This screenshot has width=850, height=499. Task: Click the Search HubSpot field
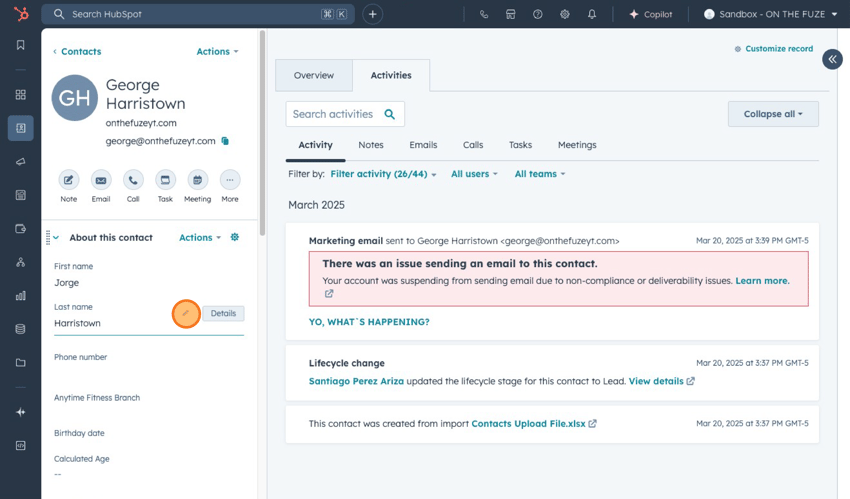[198, 14]
